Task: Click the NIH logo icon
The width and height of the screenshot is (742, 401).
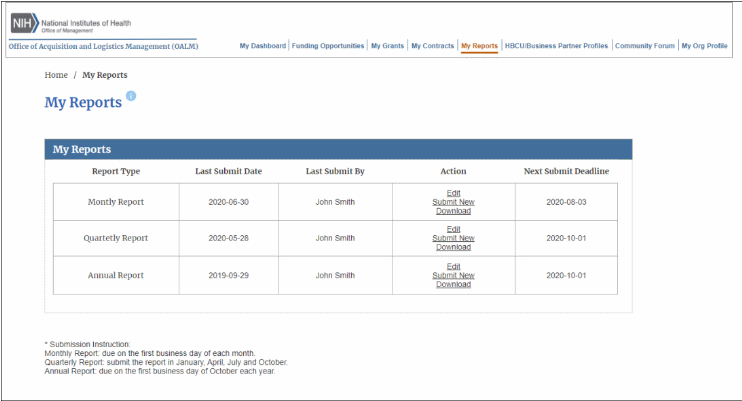Action: tap(23, 23)
